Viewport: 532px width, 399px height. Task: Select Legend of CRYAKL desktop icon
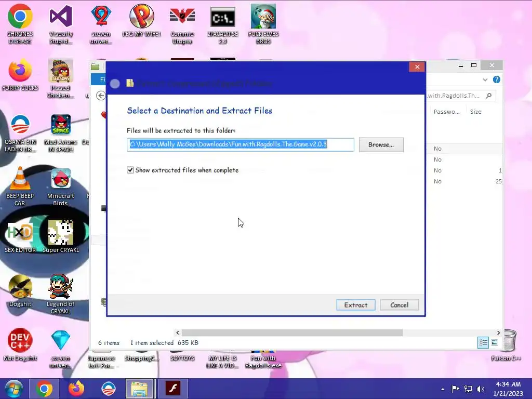[x=61, y=294]
